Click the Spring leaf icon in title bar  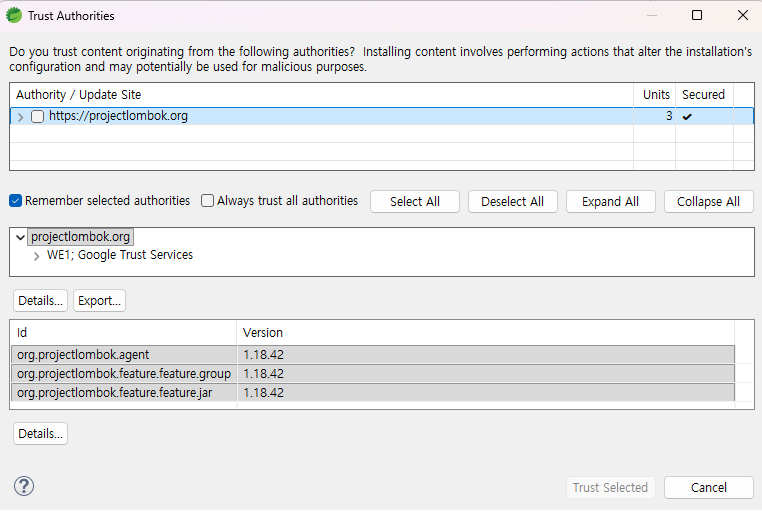point(14,16)
